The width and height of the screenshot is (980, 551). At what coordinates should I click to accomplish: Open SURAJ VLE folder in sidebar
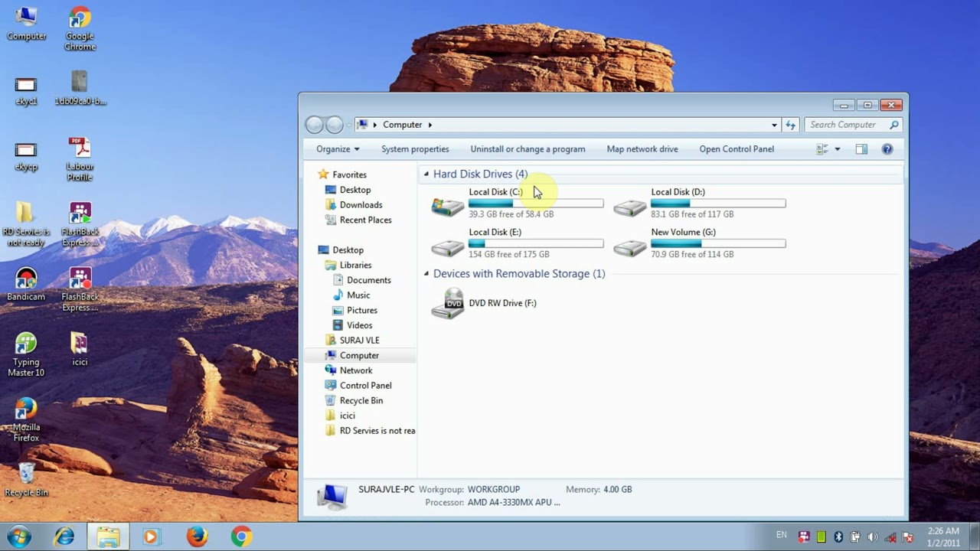[359, 341]
